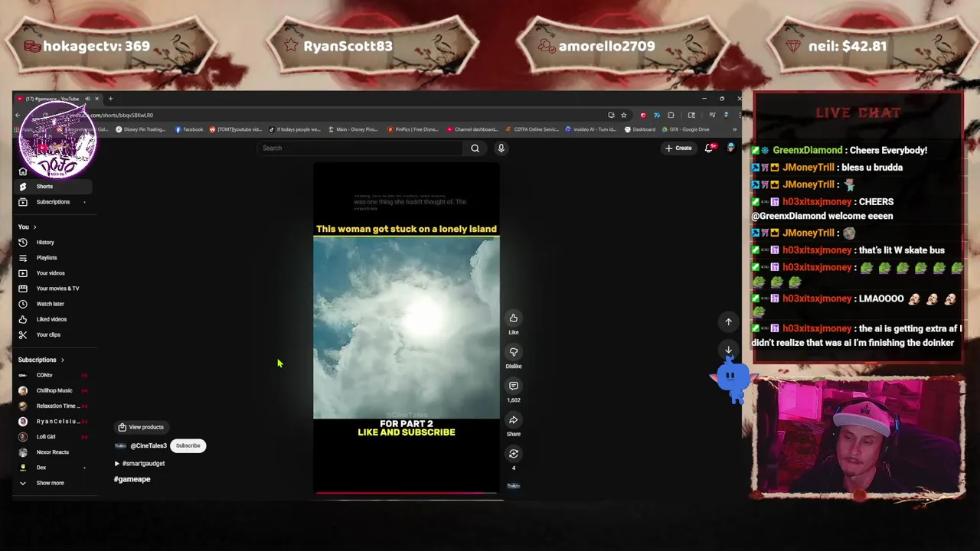Expand Show more subscriptions
Viewport: 980px width, 551px height.
coord(52,483)
